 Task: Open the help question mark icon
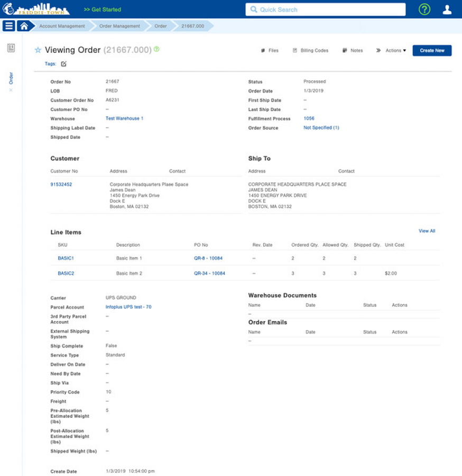[424, 10]
